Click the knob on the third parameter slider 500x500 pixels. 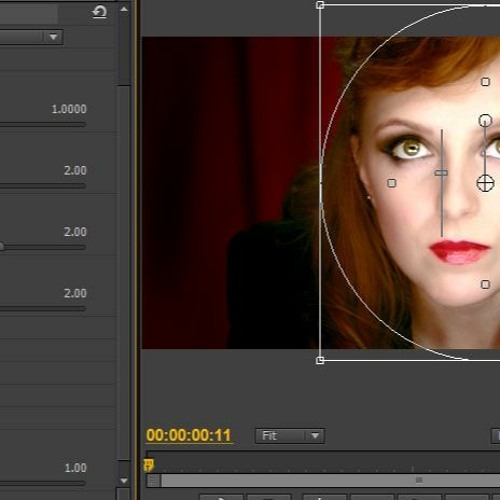[x=1, y=247]
